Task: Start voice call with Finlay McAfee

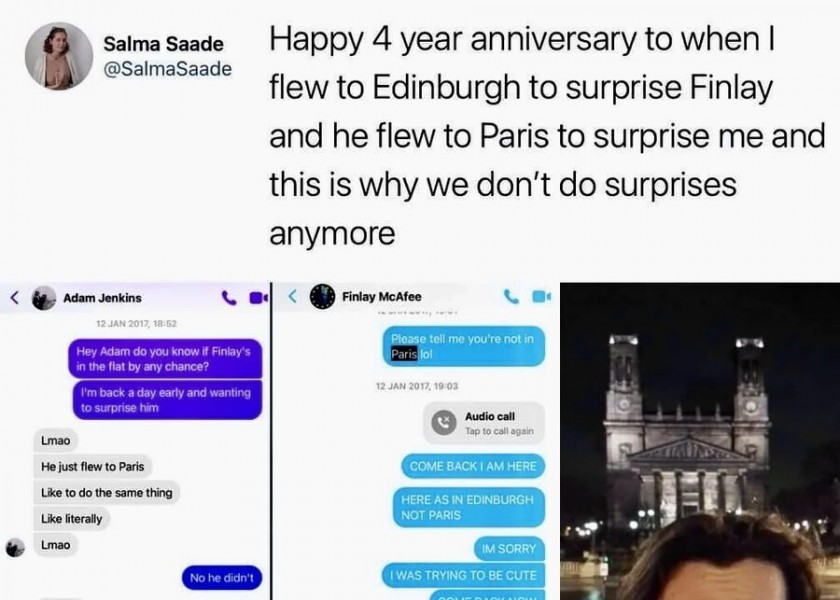Action: [x=511, y=296]
